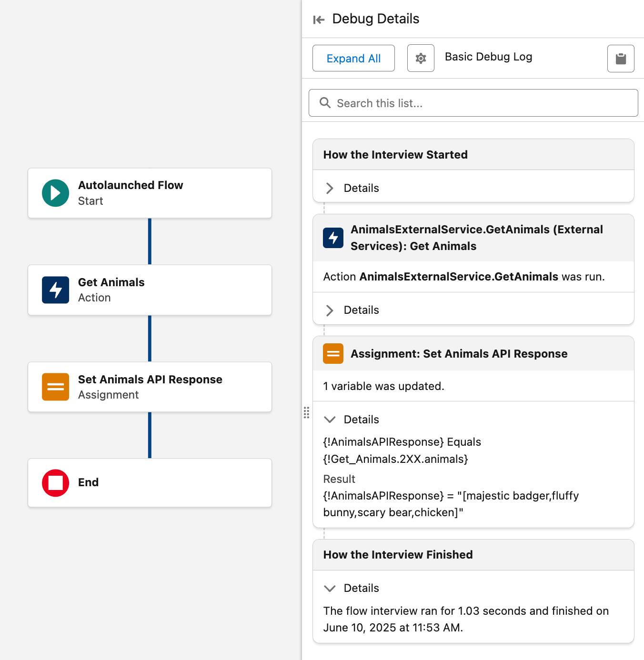This screenshot has height=660, width=644.
Task: Click the How the Interview Started header
Action: (x=395, y=155)
